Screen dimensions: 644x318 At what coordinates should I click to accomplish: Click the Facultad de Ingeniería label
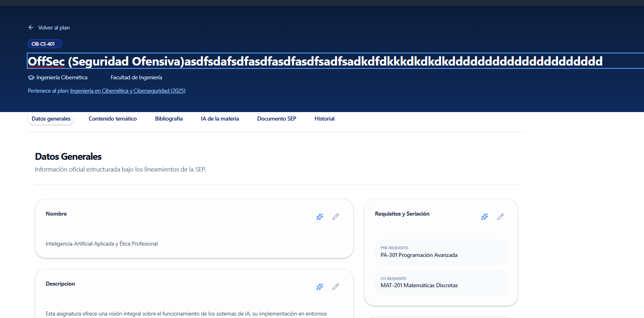[136, 78]
